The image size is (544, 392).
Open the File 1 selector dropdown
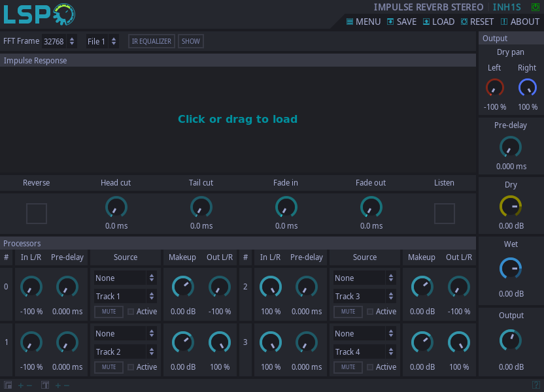point(103,41)
